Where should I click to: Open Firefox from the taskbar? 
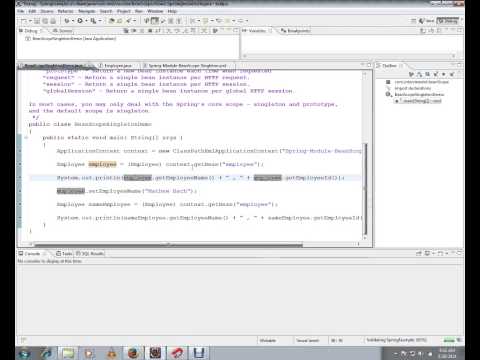[133, 353]
